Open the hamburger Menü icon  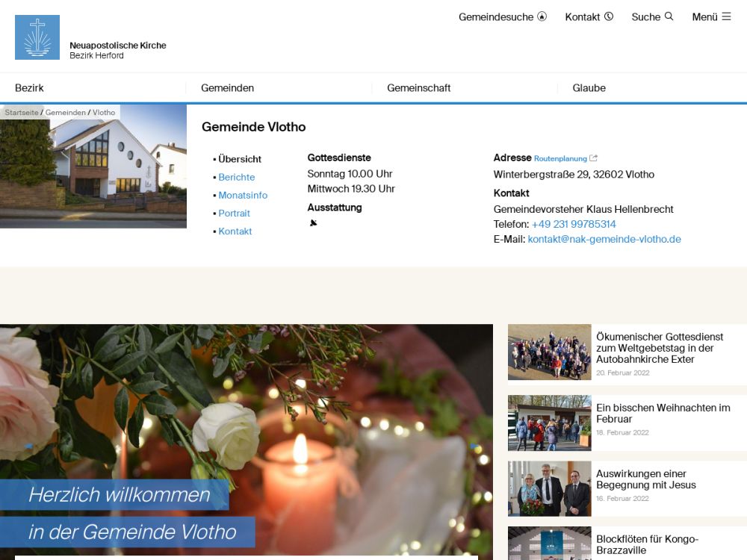(x=726, y=16)
